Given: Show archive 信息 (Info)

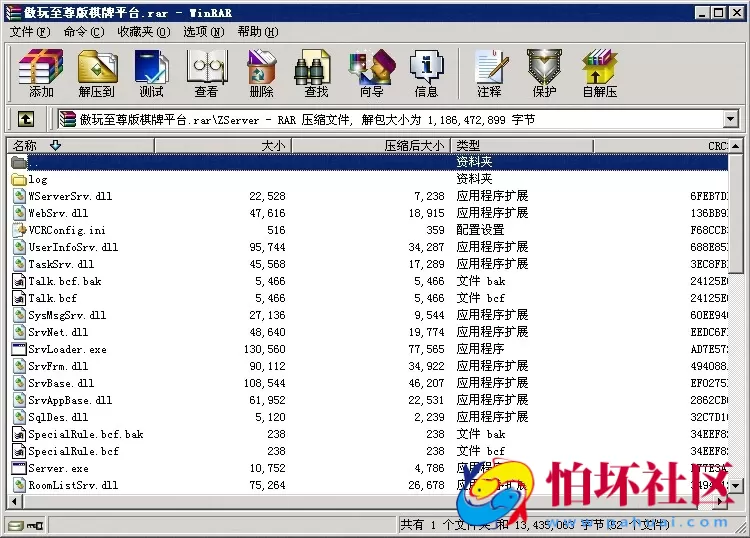Looking at the screenshot, I should (426, 73).
